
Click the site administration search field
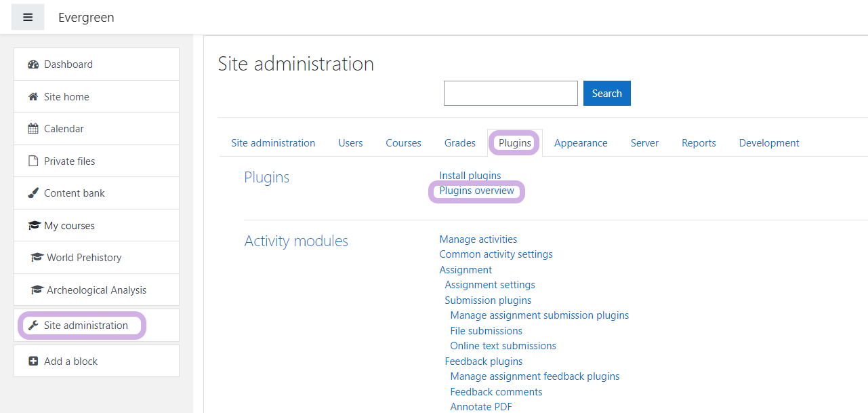(510, 94)
